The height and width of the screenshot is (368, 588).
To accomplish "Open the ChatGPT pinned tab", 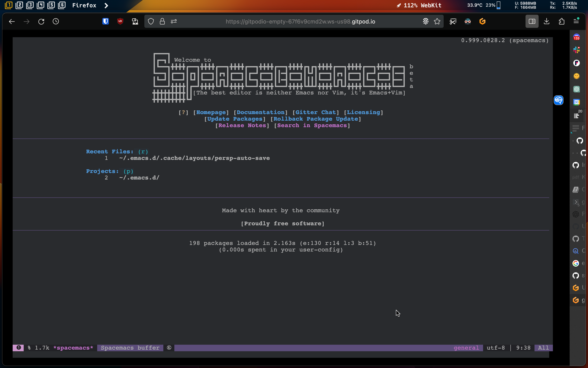I will point(577,89).
